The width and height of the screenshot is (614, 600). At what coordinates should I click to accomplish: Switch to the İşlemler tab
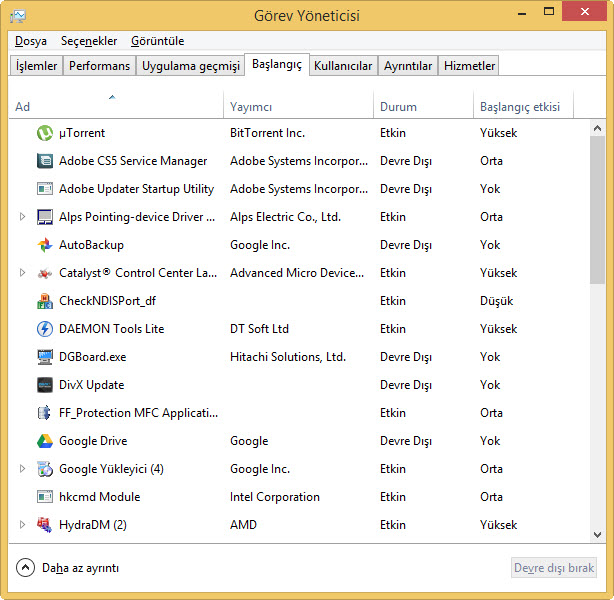[36, 66]
